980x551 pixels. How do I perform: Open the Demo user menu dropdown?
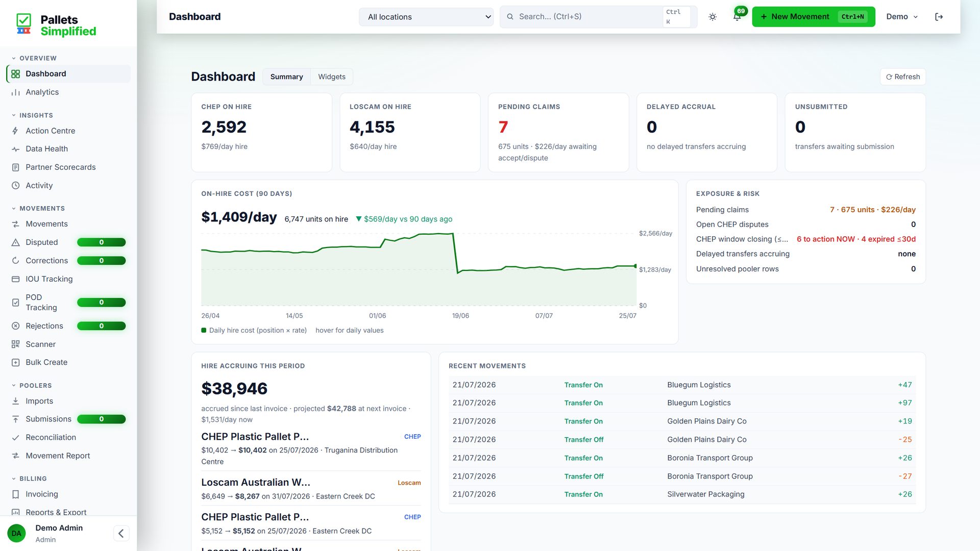tap(902, 17)
